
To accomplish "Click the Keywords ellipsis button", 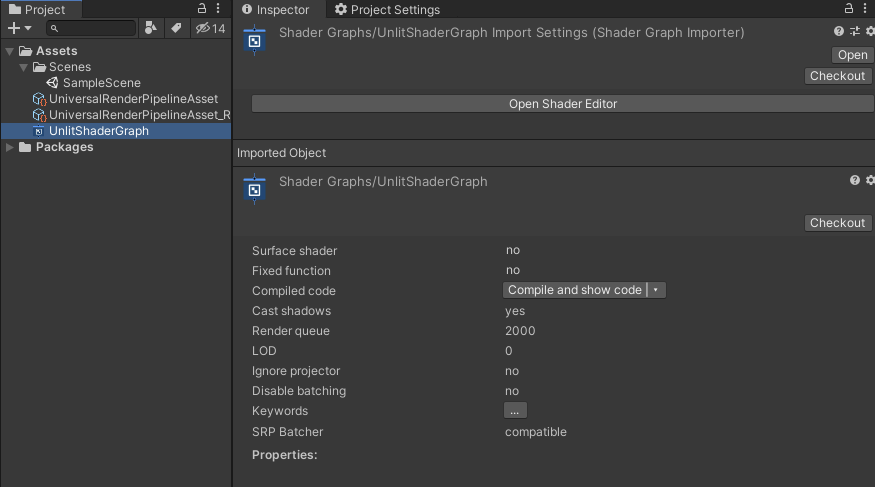I will 515,411.
